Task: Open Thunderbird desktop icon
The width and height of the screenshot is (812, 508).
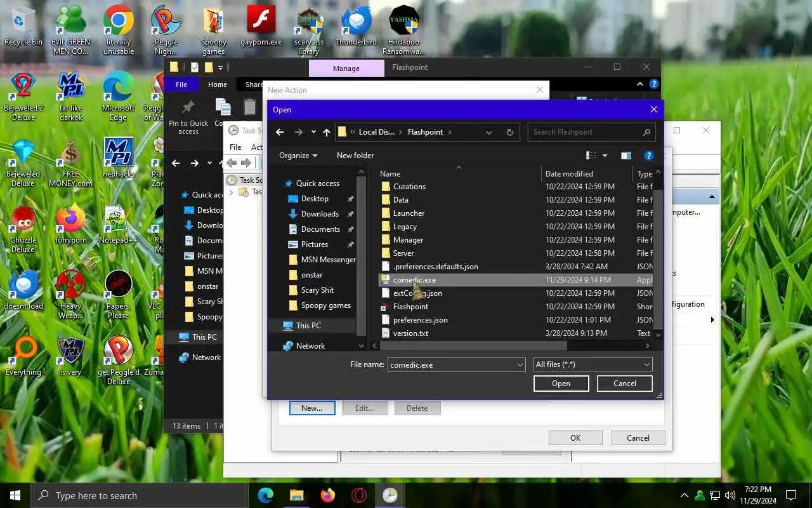Action: point(357,27)
